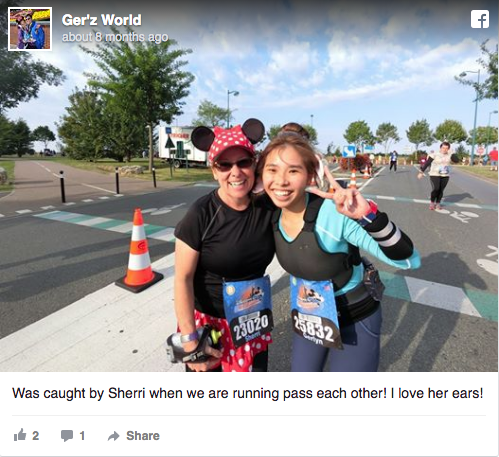
Task: Click the words "I love her ears!"
Action: click(437, 393)
